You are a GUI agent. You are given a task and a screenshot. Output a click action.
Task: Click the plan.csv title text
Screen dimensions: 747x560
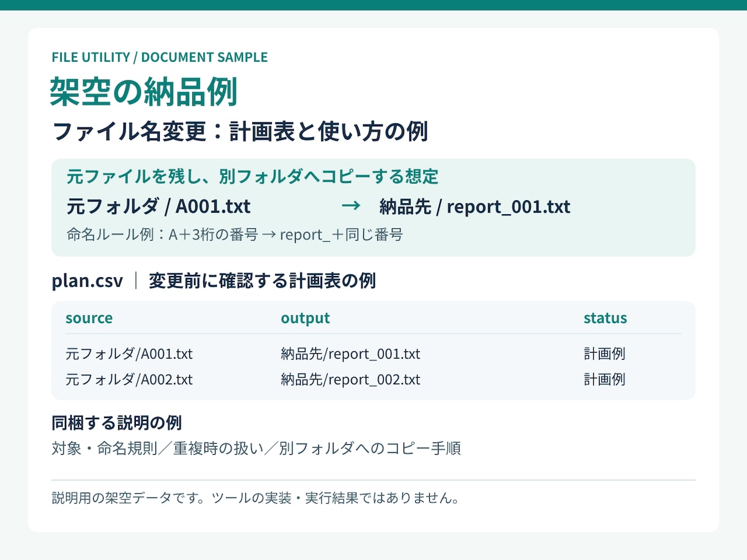click(x=88, y=282)
